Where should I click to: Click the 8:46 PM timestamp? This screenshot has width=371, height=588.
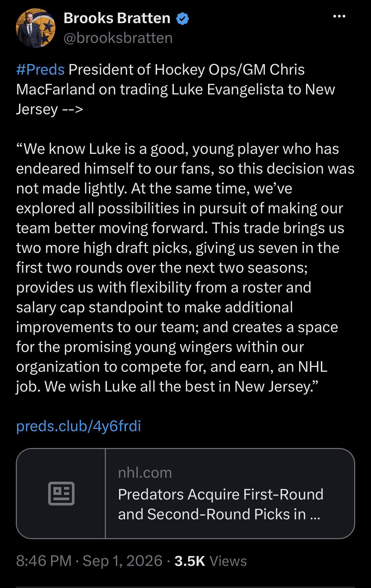[x=44, y=561]
